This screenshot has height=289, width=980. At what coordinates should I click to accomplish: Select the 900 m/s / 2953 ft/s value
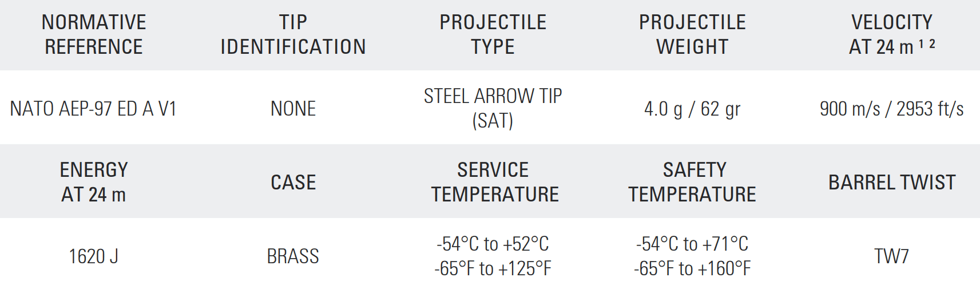pos(891,109)
